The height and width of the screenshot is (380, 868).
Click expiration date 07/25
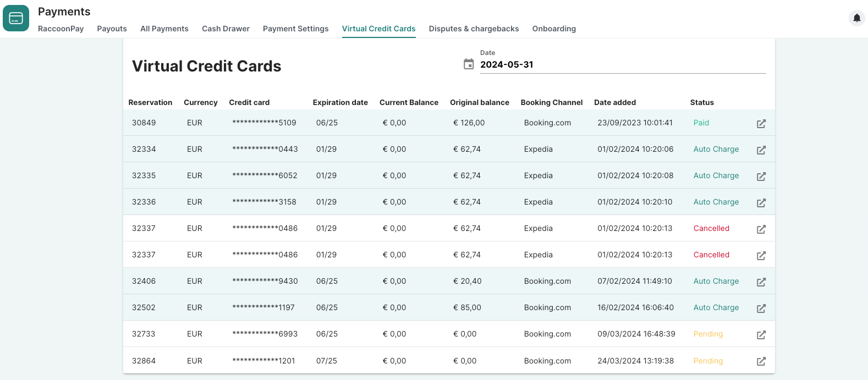327,361
